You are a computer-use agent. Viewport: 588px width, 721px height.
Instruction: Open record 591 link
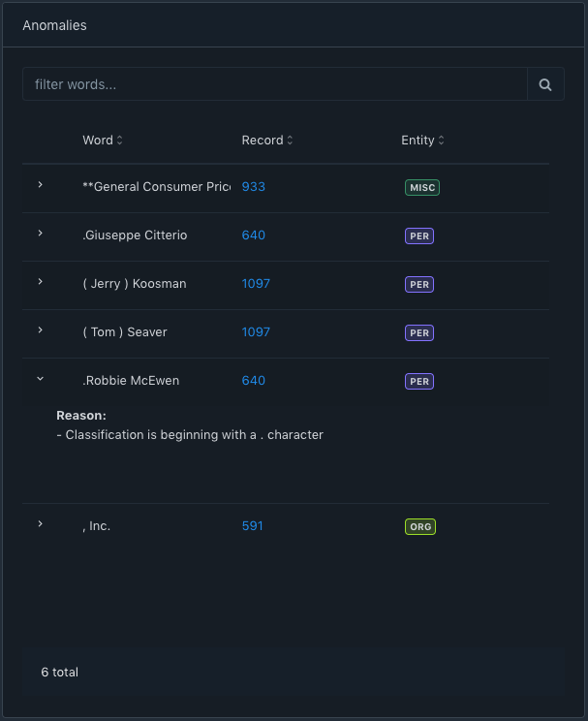(x=253, y=526)
